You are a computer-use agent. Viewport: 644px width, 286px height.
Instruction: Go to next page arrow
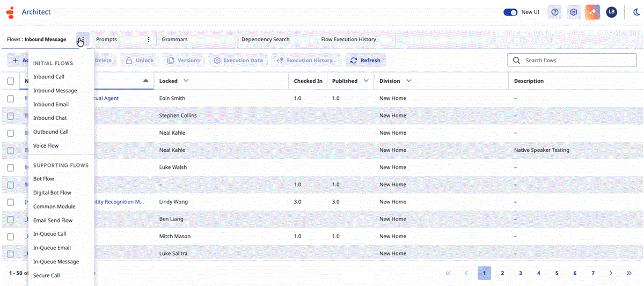click(x=611, y=273)
